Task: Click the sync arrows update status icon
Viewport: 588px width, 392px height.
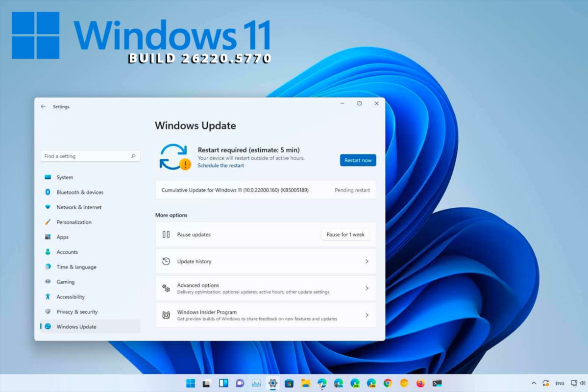Action: coord(174,157)
